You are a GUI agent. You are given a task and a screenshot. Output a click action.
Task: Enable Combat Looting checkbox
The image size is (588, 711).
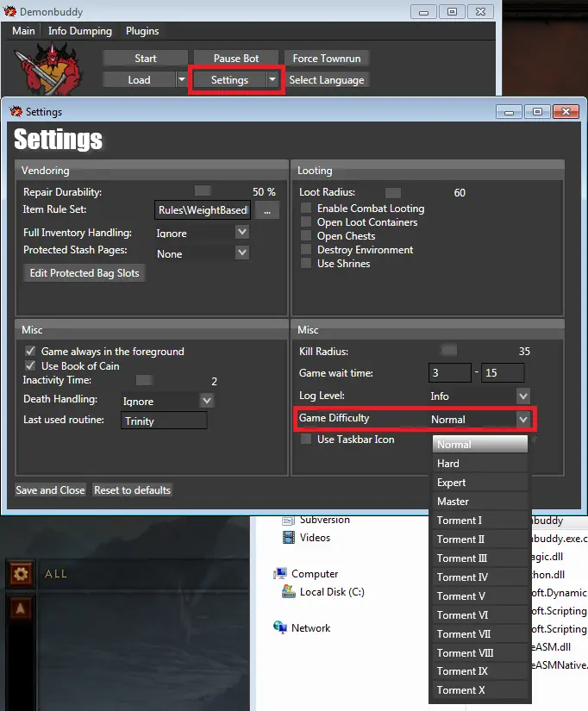(306, 209)
